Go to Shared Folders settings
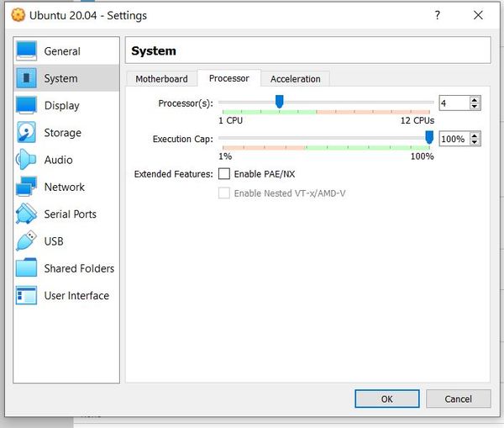This screenshot has height=428, width=504. tap(66, 268)
